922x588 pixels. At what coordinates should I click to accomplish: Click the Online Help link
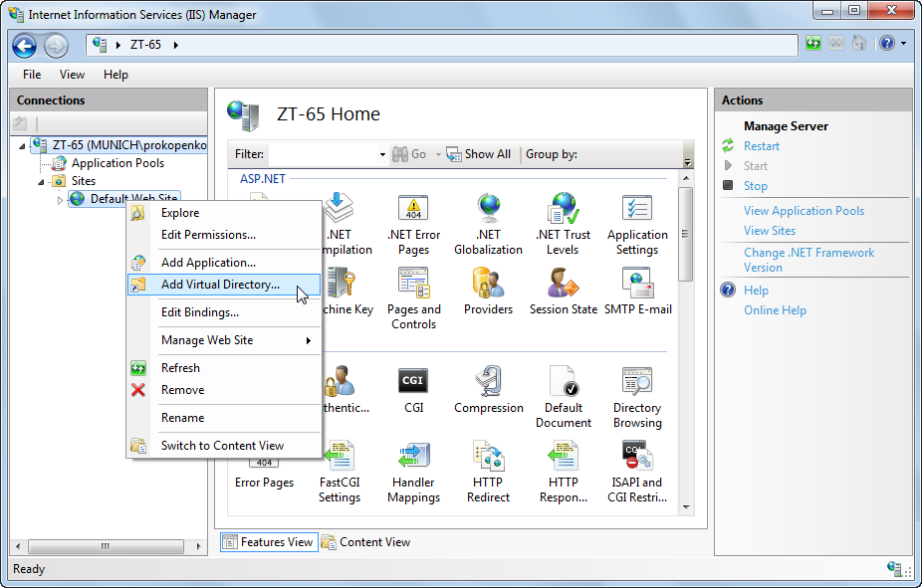(775, 310)
